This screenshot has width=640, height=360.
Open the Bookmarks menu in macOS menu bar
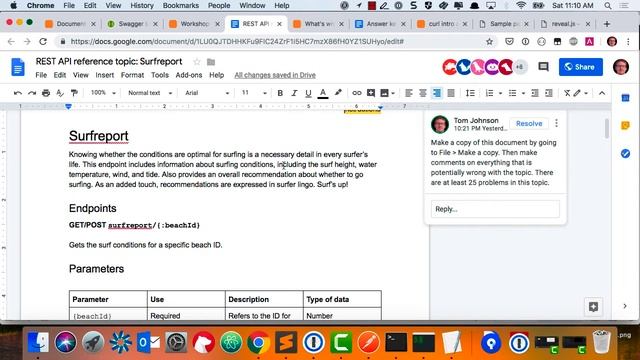(180, 5)
